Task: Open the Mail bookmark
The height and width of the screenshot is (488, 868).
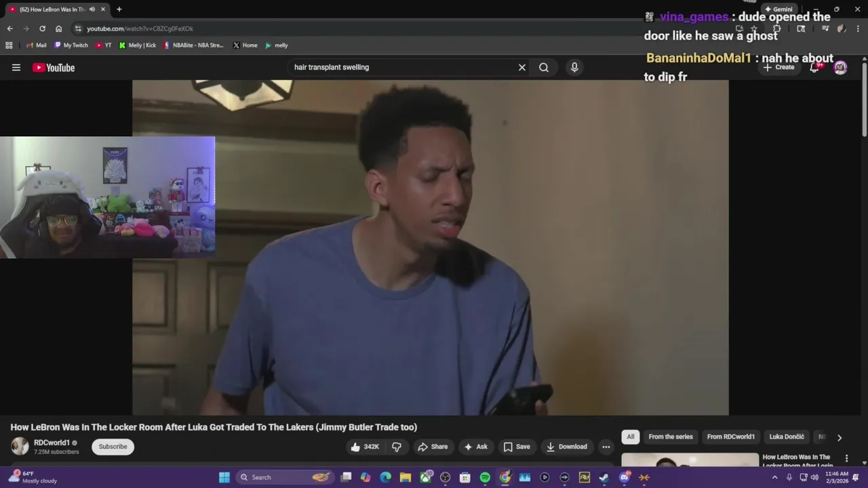Action: coord(36,45)
